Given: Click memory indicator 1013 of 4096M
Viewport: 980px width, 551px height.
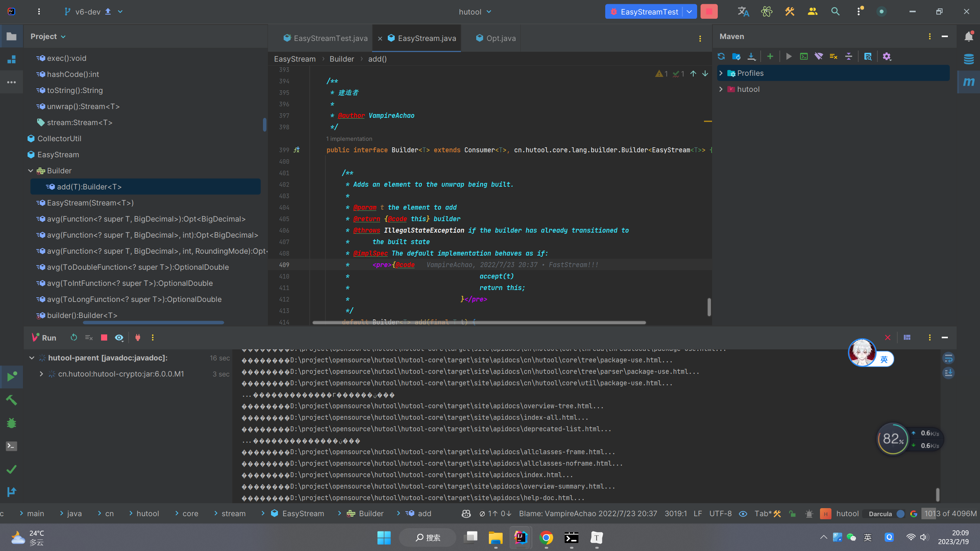Looking at the screenshot, I should (950, 514).
